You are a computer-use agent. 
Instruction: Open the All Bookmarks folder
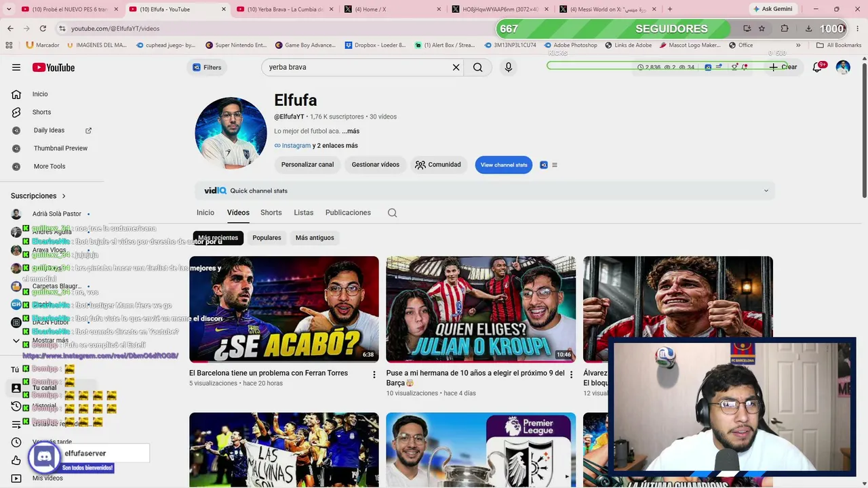coord(839,45)
